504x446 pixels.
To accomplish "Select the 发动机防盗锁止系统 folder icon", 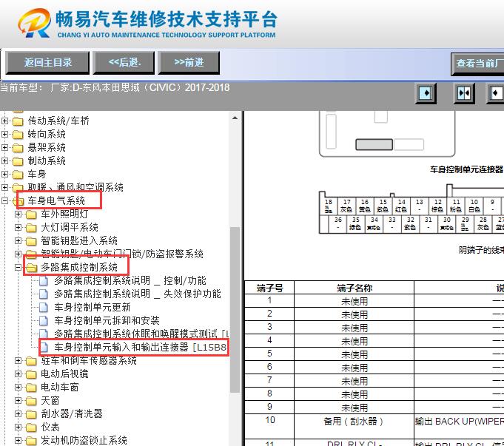I will point(31,441).
